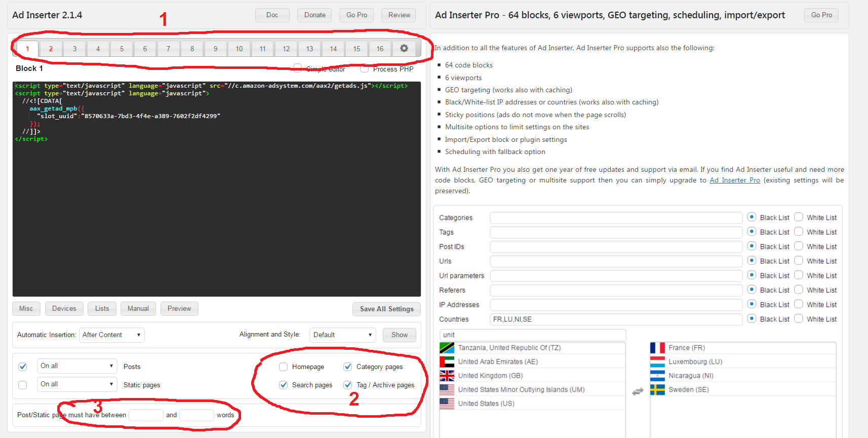The image size is (868, 438).
Task: Click inside the code editor area
Action: (217, 189)
